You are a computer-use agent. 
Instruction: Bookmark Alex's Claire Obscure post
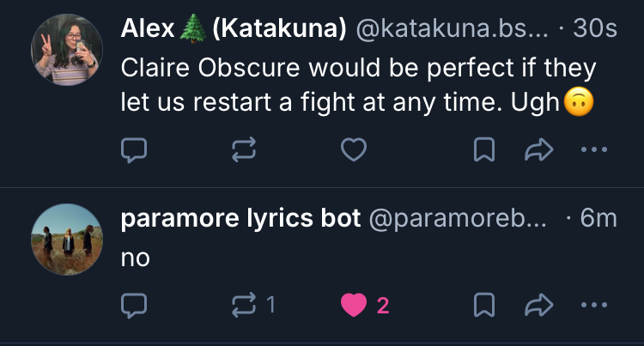485,151
